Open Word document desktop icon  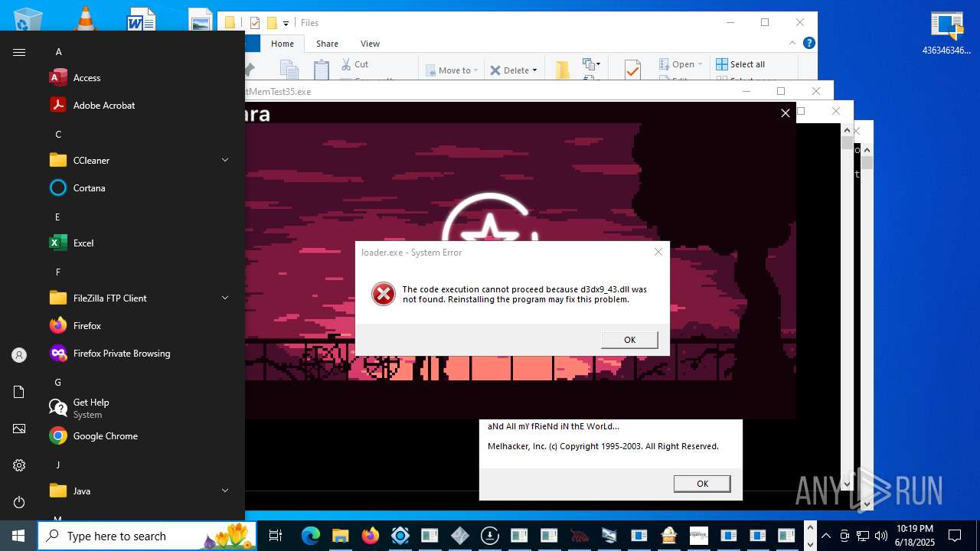pyautogui.click(x=141, y=19)
